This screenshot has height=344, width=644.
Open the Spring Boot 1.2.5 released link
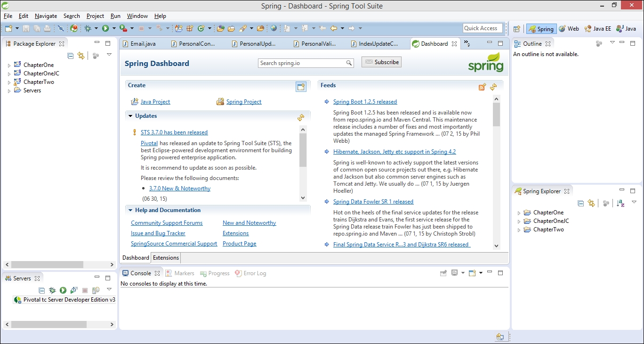pyautogui.click(x=365, y=102)
